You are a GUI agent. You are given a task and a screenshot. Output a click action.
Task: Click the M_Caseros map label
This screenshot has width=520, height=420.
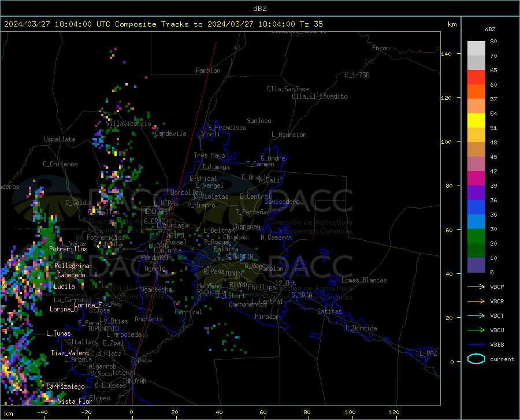(x=276, y=237)
